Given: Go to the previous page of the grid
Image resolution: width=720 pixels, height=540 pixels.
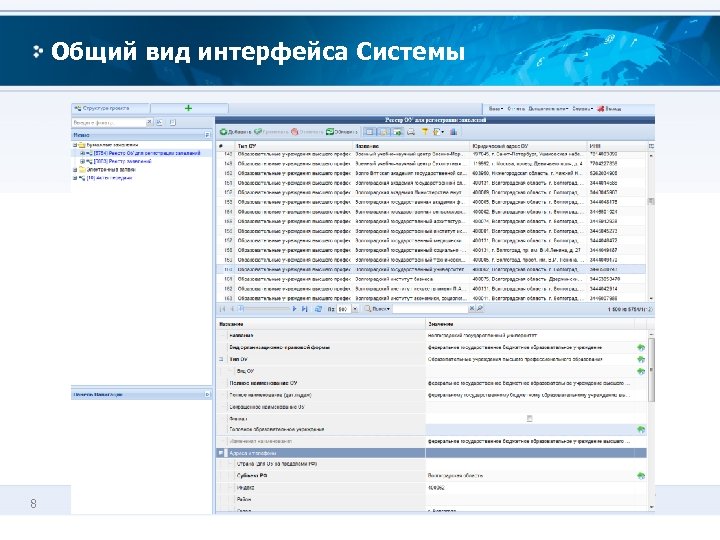Looking at the screenshot, I should pyautogui.click(x=232, y=309).
